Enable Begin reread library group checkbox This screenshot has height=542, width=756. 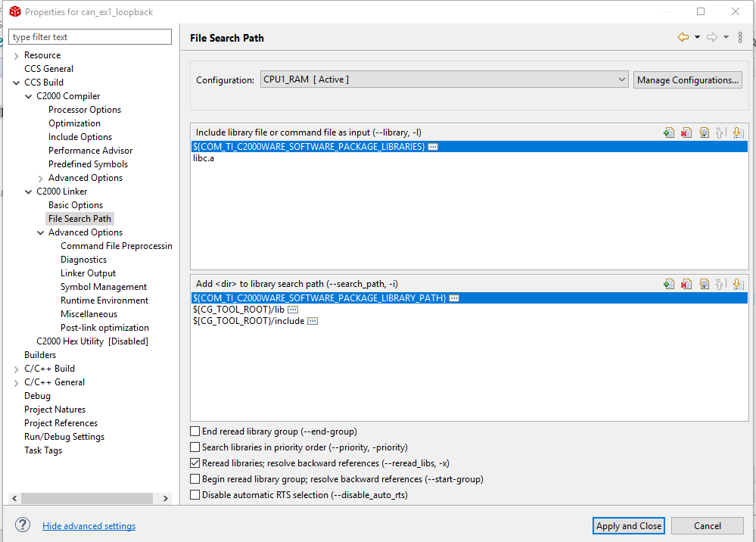pos(194,479)
